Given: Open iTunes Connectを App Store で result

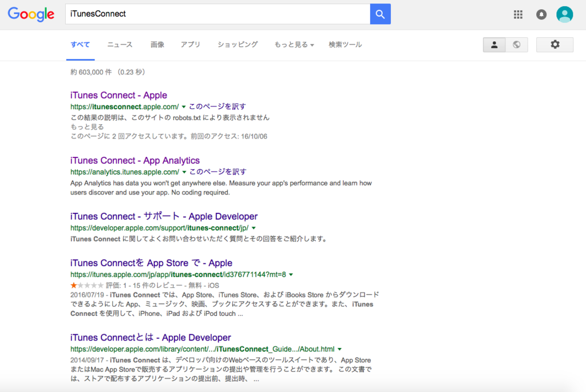Looking at the screenshot, I should pos(151,263).
